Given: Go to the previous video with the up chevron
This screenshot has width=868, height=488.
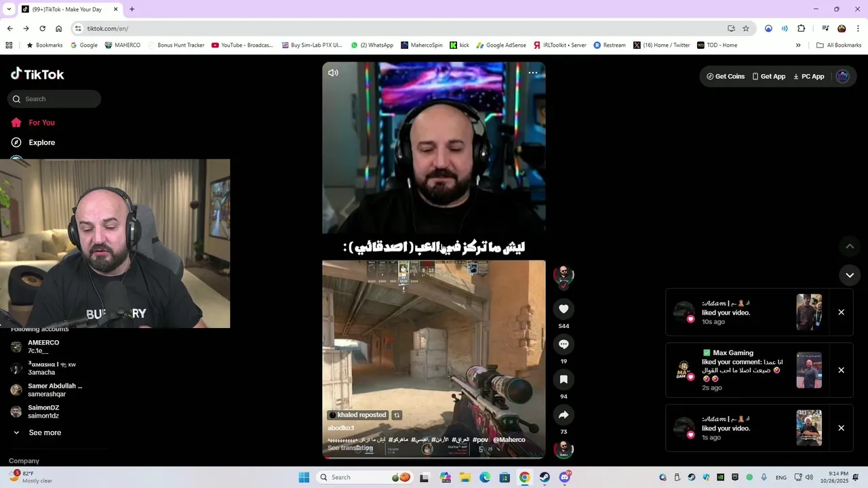Looking at the screenshot, I should pyautogui.click(x=850, y=246).
